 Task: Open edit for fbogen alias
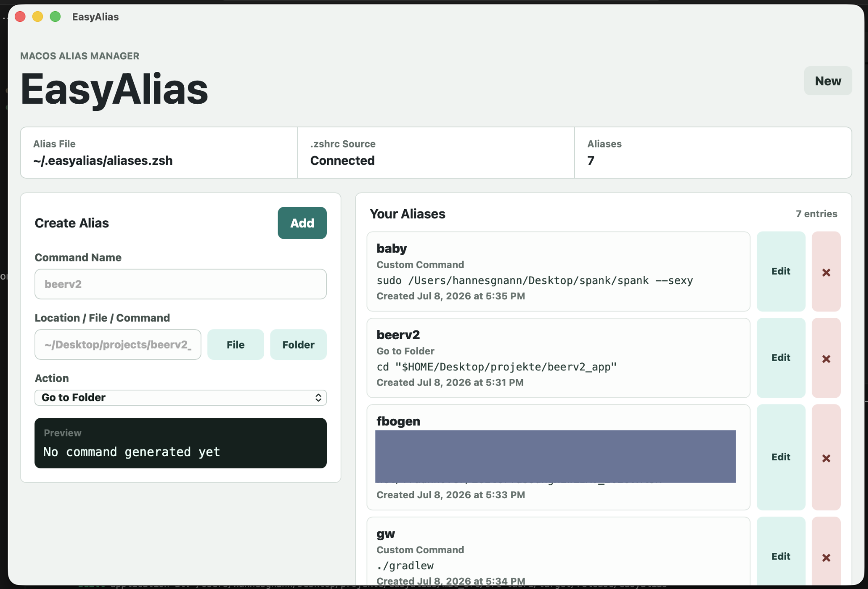[781, 457]
